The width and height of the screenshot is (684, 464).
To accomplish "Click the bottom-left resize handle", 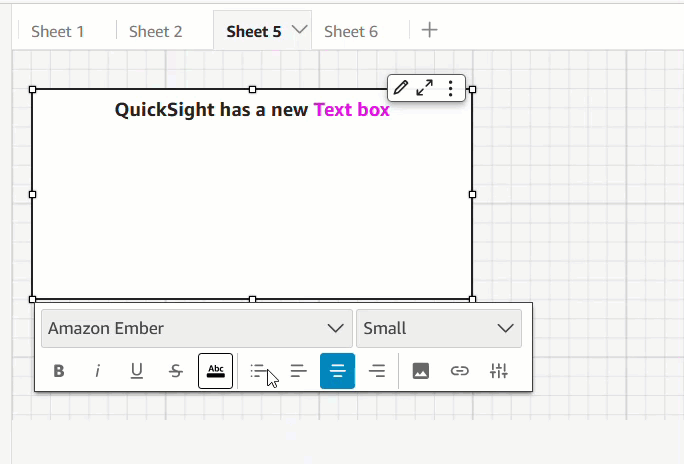I will (32, 299).
